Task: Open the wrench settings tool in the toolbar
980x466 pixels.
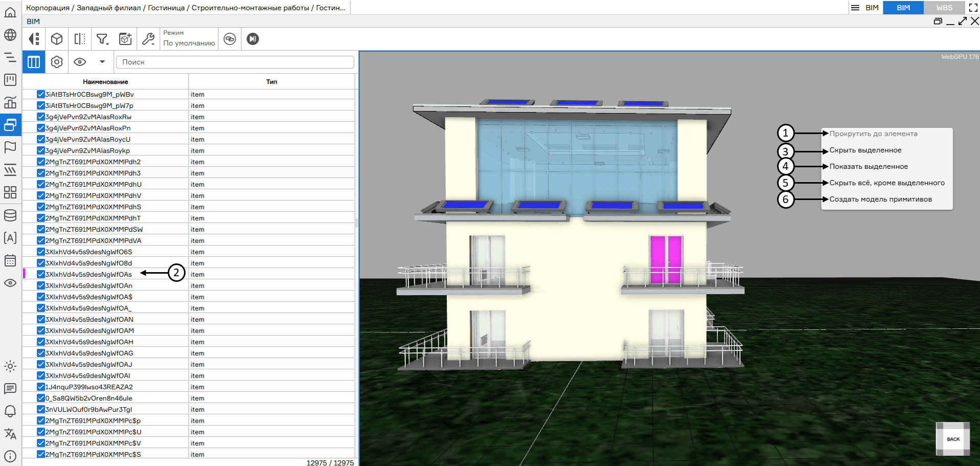Action: [x=147, y=38]
